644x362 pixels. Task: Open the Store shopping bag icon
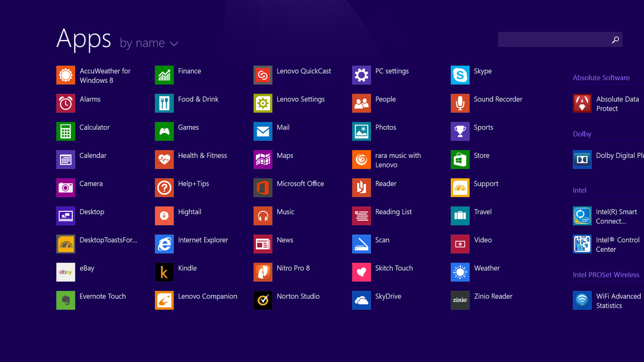tap(460, 160)
